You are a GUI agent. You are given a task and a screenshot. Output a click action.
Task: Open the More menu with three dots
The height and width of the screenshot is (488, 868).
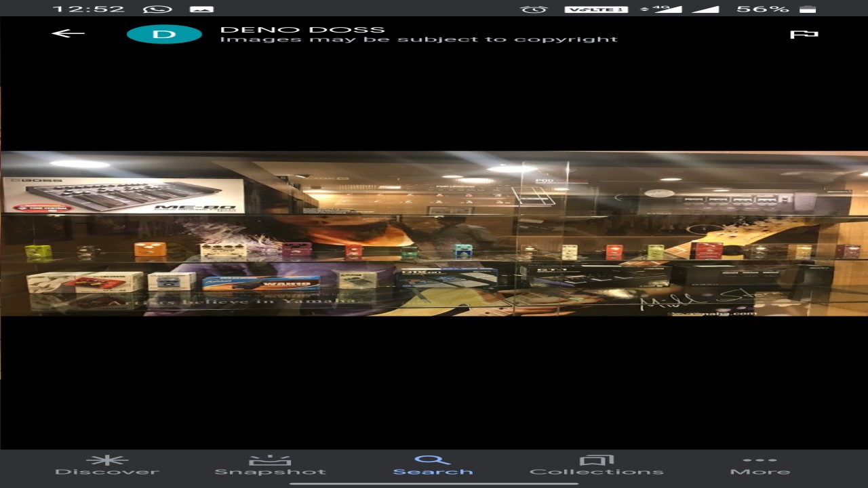point(759,466)
